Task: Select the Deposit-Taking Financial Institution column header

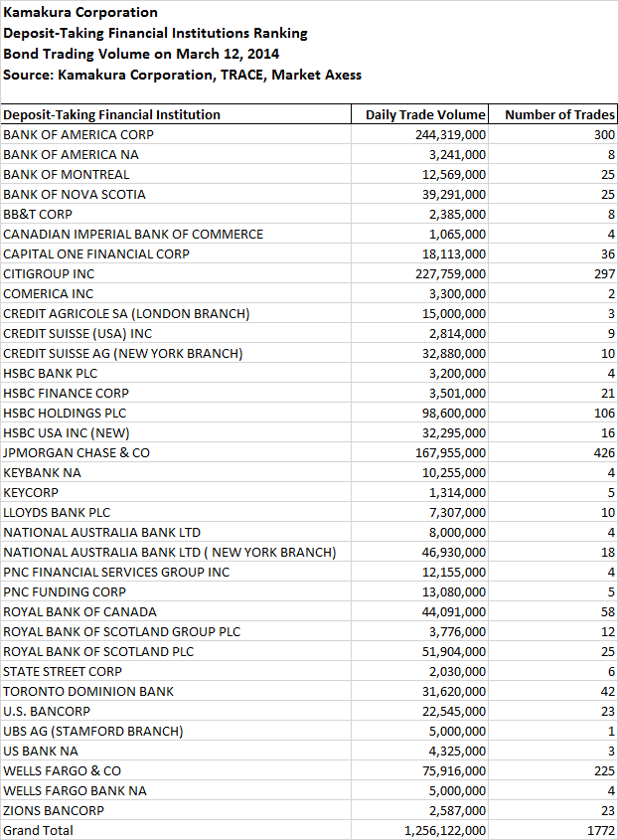Action: (176, 114)
